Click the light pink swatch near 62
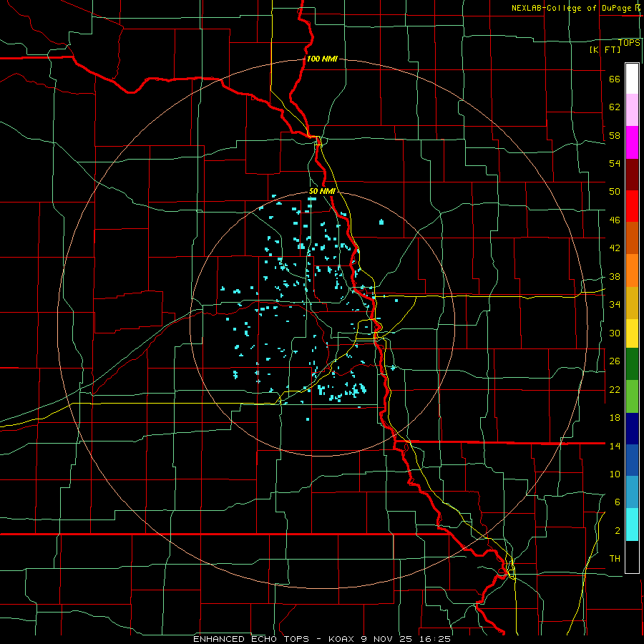The height and width of the screenshot is (644, 644). point(632,109)
